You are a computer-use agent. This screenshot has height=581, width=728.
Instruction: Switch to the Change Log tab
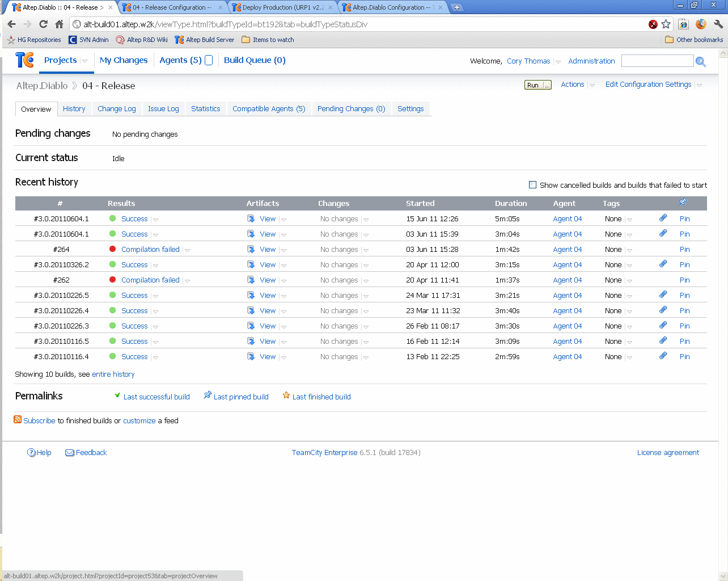[117, 109]
